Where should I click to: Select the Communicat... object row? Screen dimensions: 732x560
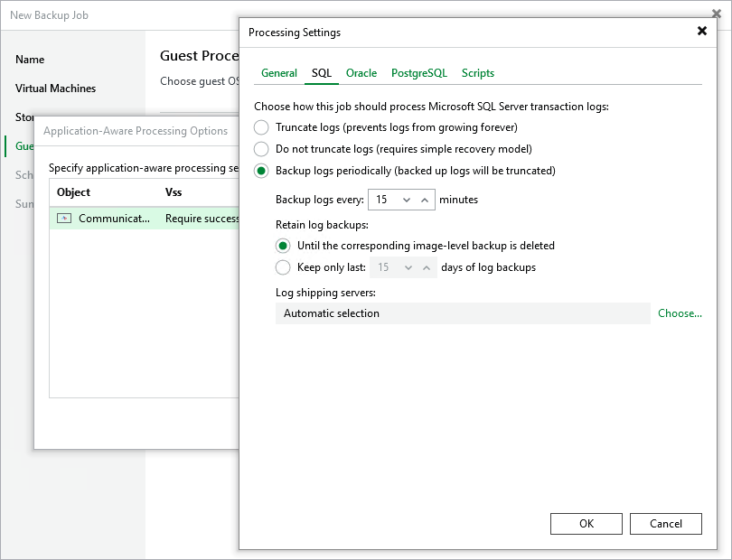point(145,219)
